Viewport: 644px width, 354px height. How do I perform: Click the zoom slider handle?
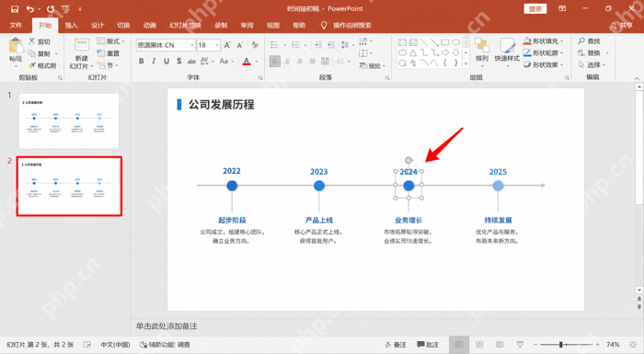[x=561, y=345]
